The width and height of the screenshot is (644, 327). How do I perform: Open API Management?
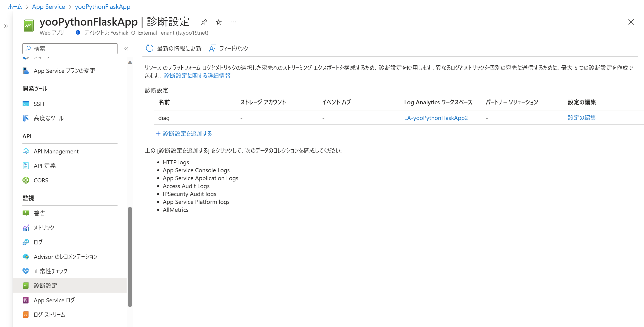point(56,151)
